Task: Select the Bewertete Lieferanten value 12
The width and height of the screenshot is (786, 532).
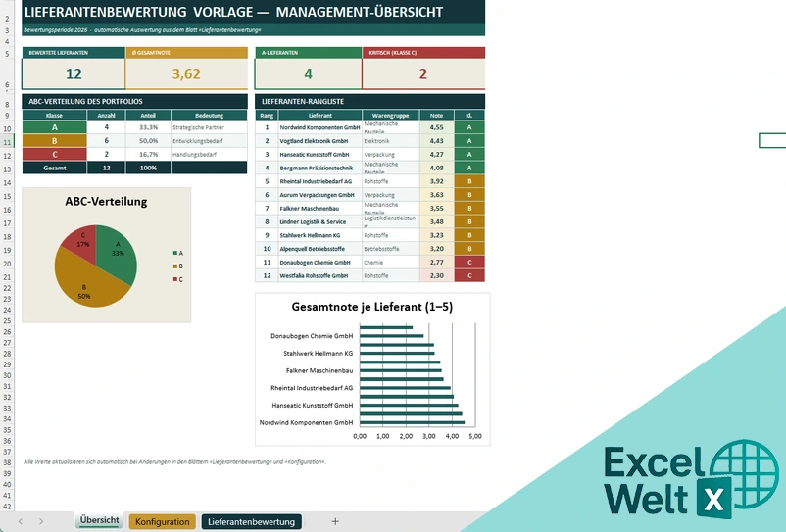Action: tap(74, 74)
